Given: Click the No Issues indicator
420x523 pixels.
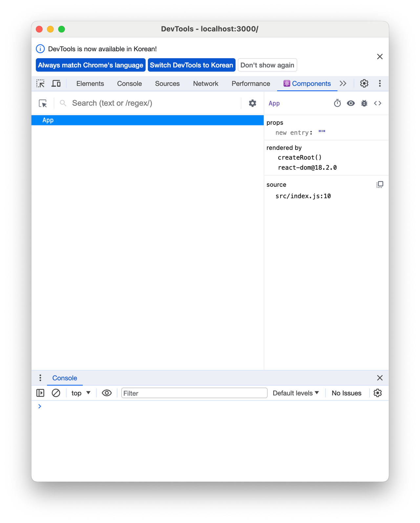Looking at the screenshot, I should tap(346, 393).
